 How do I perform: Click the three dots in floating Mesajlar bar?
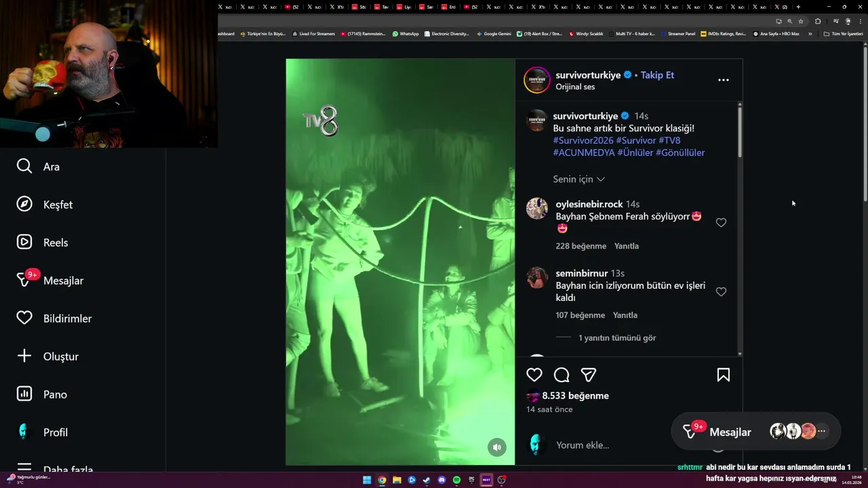coord(821,431)
